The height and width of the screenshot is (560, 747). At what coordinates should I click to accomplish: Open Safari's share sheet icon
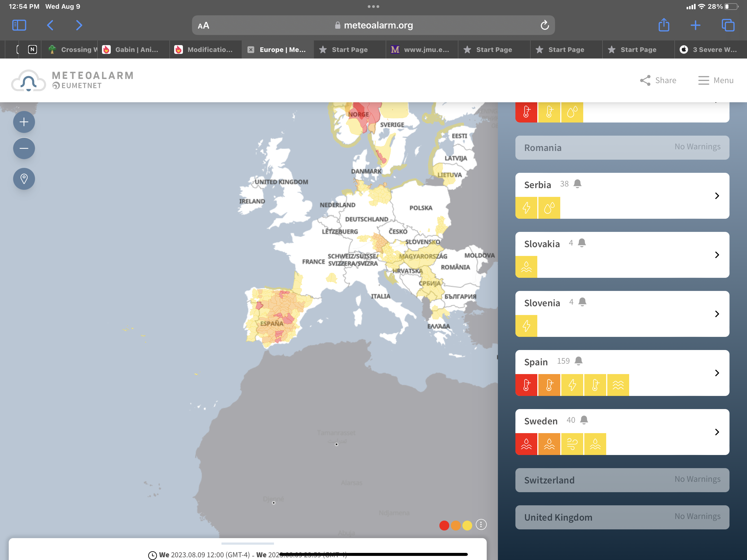pos(664,25)
